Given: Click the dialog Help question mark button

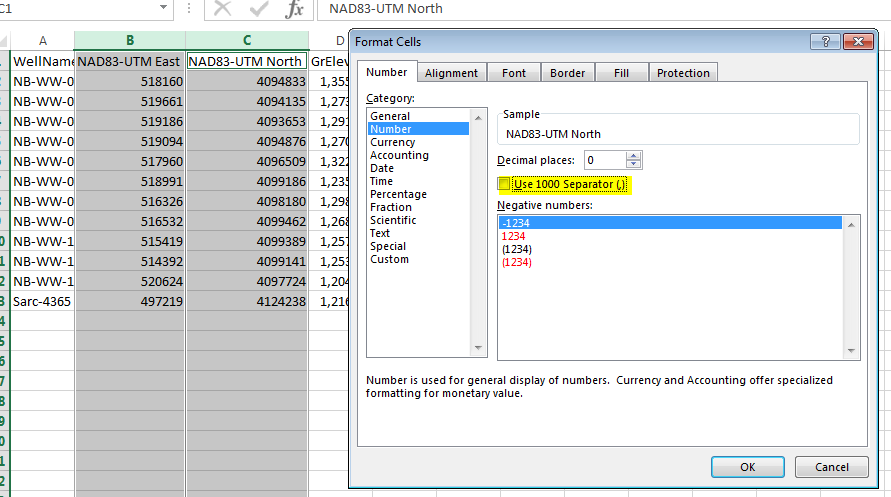Looking at the screenshot, I should tap(826, 42).
